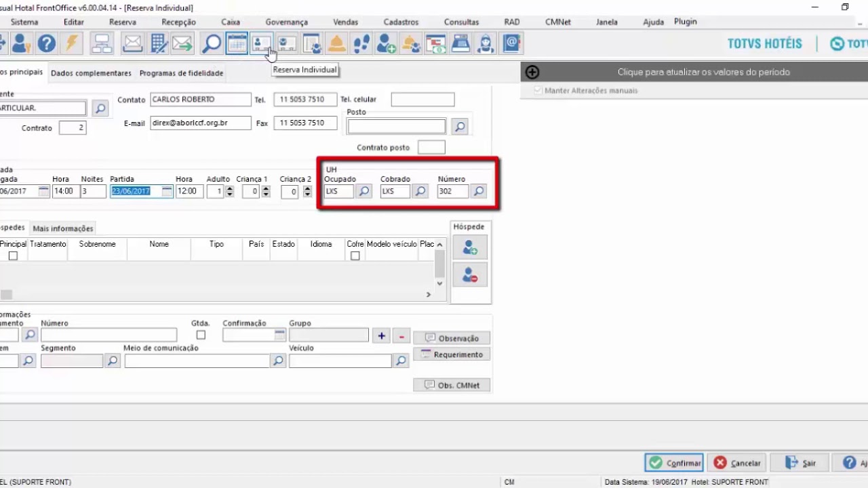The image size is (868, 488).
Task: Click the Veículo search magnifier
Action: click(401, 361)
